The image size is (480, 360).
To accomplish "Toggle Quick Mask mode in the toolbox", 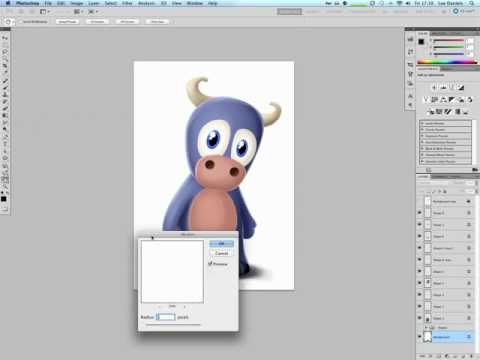I will (x=5, y=209).
